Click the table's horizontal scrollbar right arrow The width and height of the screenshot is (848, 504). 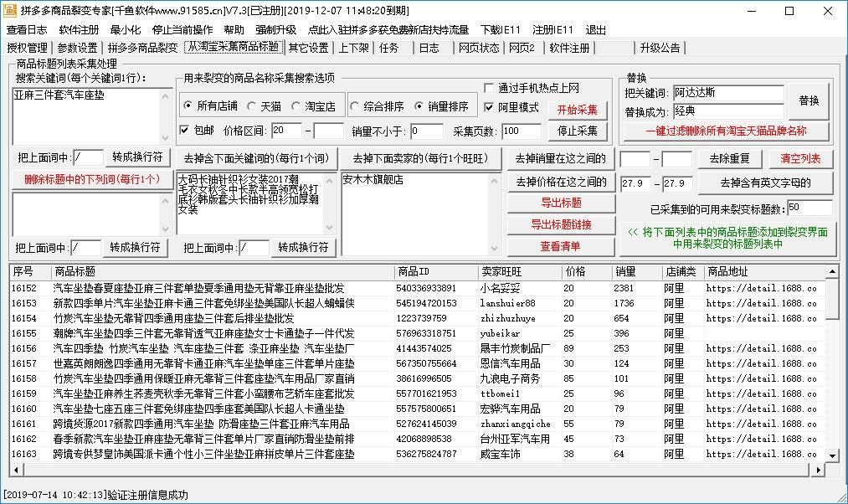click(x=818, y=471)
